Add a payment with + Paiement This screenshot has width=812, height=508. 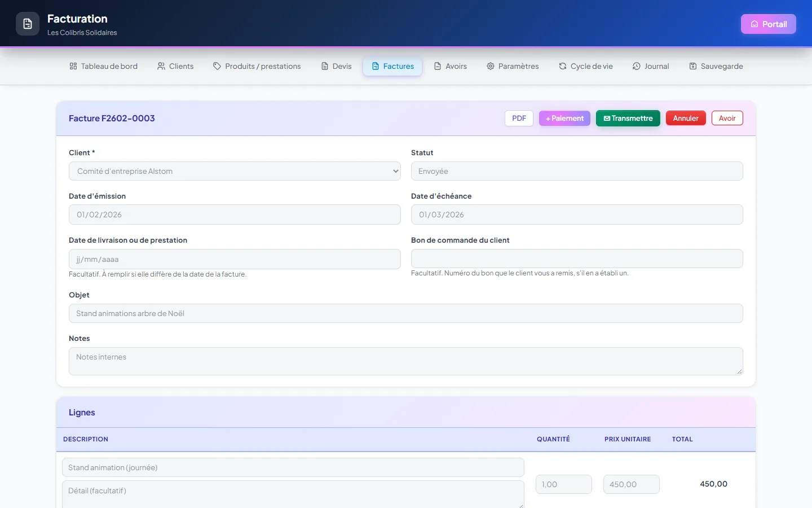(x=564, y=119)
